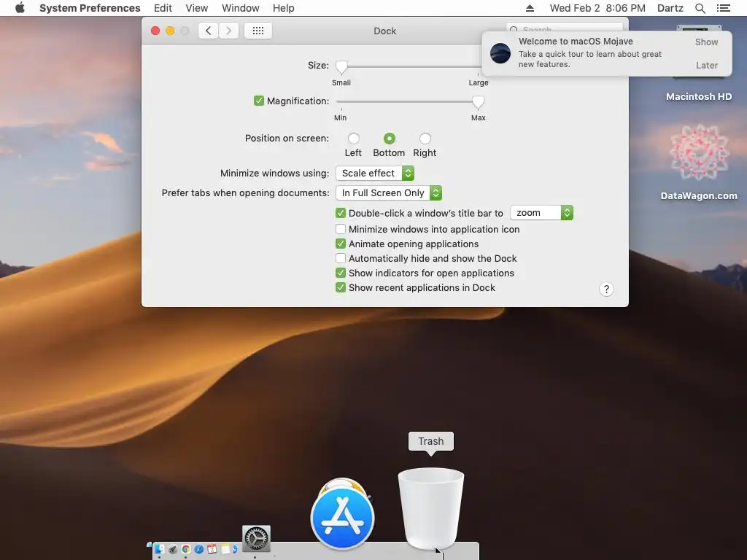Screen dimensions: 747x560
Task: Launch Launchpad rocket icon in Dock
Action: [x=172, y=549]
